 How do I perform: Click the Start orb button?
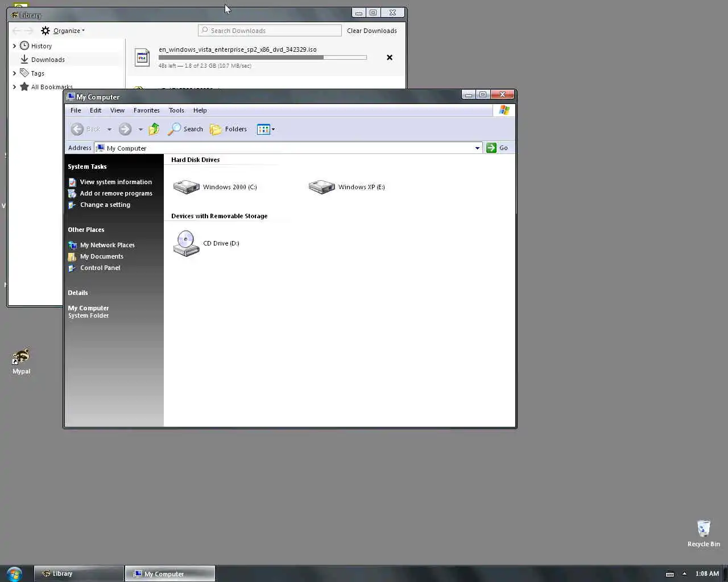14,573
